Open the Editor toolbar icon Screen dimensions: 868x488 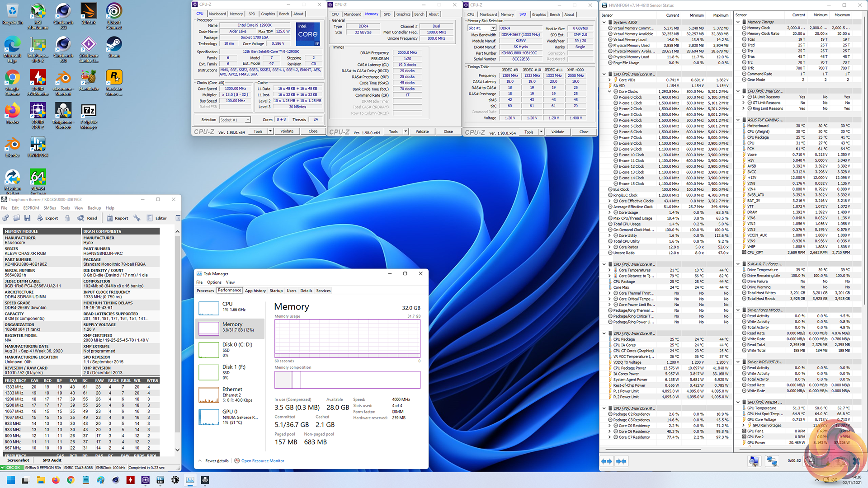[x=150, y=218]
